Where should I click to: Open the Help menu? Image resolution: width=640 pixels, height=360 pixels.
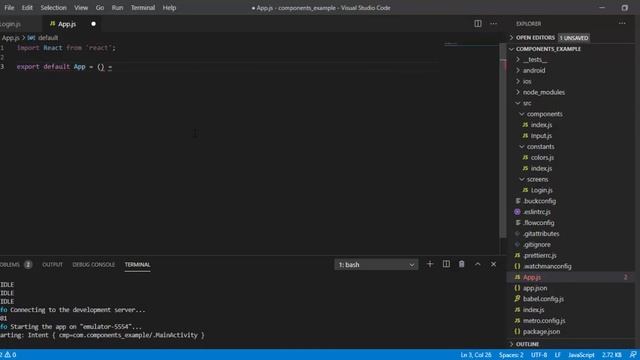169,8
